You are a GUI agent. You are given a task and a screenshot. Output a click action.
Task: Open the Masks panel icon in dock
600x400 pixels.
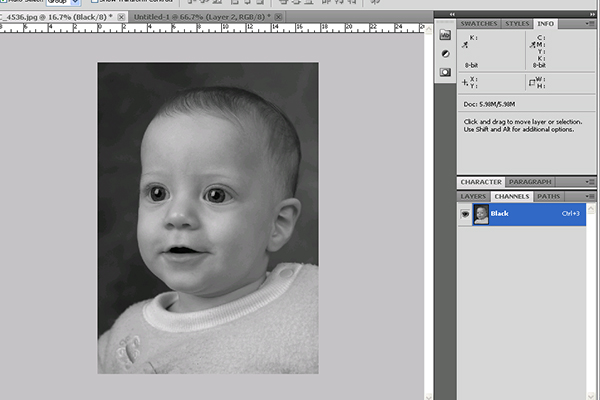click(x=444, y=73)
